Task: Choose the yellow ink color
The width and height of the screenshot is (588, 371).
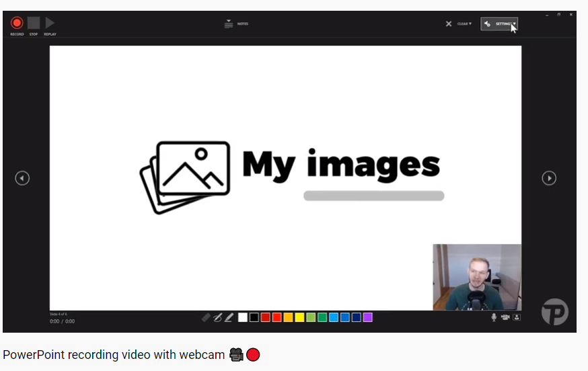Action: click(x=299, y=317)
